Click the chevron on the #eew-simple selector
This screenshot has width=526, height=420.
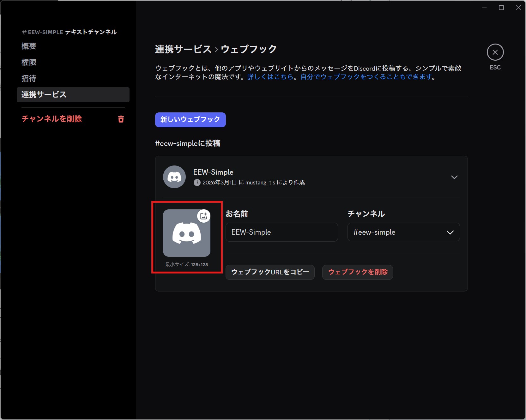pyautogui.click(x=450, y=232)
